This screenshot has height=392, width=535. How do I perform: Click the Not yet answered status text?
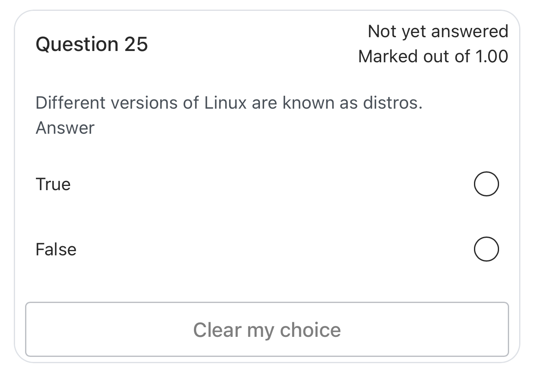coord(438,31)
